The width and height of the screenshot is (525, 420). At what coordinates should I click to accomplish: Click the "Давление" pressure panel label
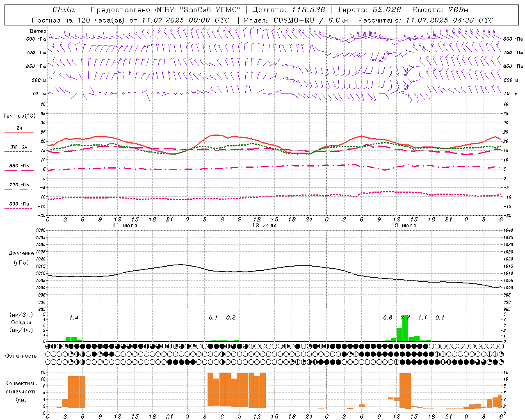tap(21, 253)
